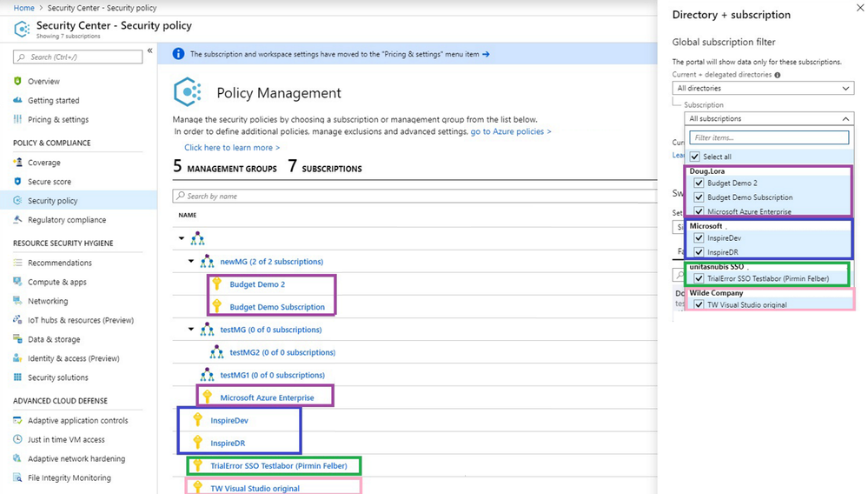Open the Budget Demo Subscription tree row
Screen dimensions: 868x494
(277, 307)
